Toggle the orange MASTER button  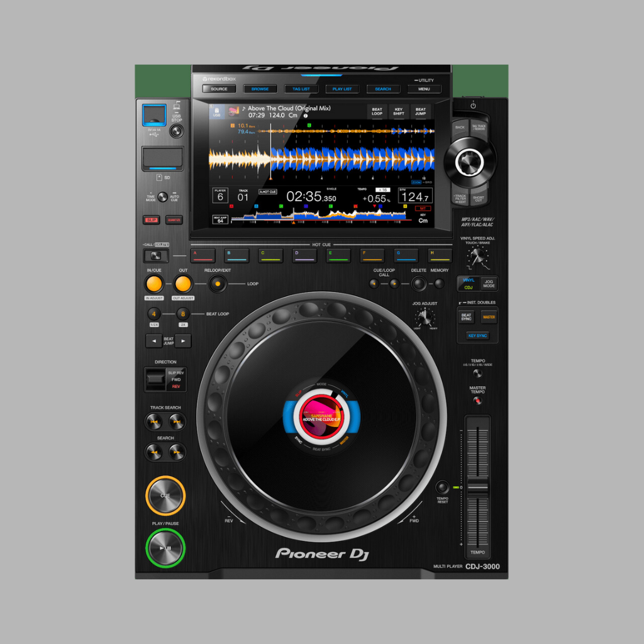(489, 317)
